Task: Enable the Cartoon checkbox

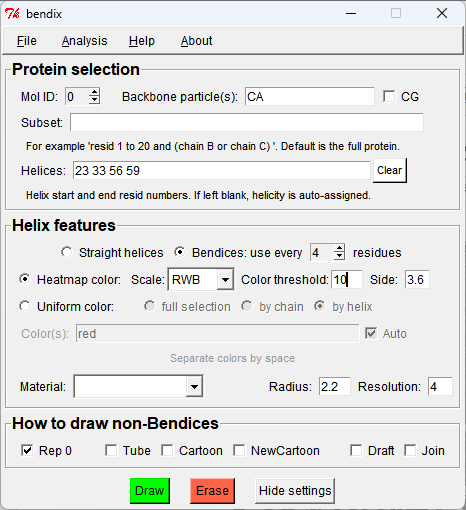Action: click(167, 450)
